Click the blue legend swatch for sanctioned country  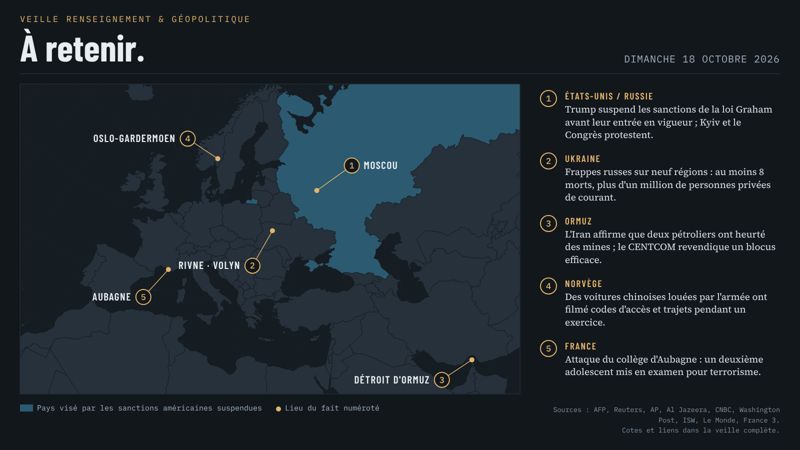27,408
